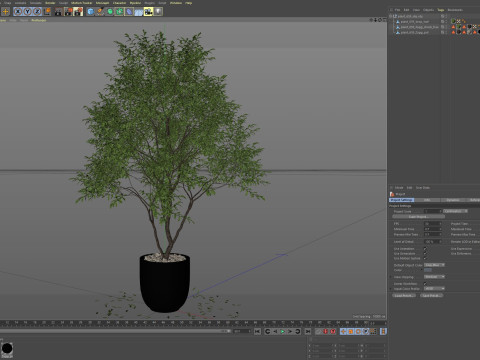
Task: Click the default Color swatch
Action: tap(428, 270)
